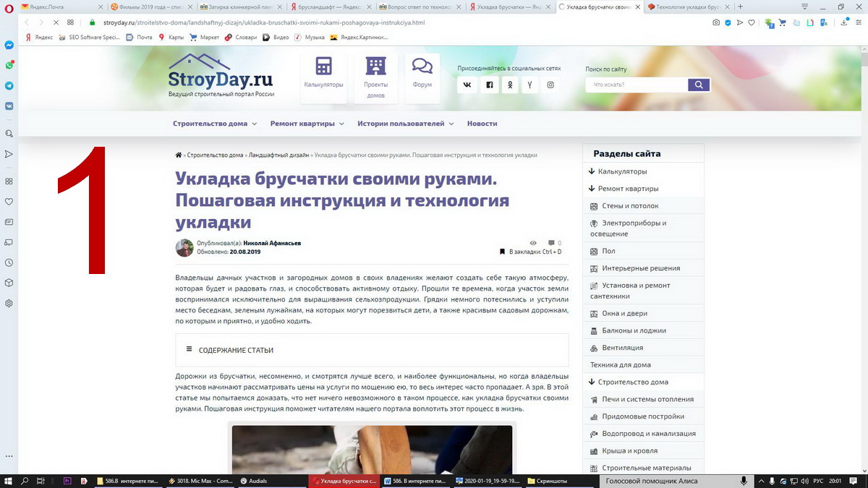The width and height of the screenshot is (868, 488).
Task: Take a snapshot with the camera toolbar icon
Action: click(718, 22)
